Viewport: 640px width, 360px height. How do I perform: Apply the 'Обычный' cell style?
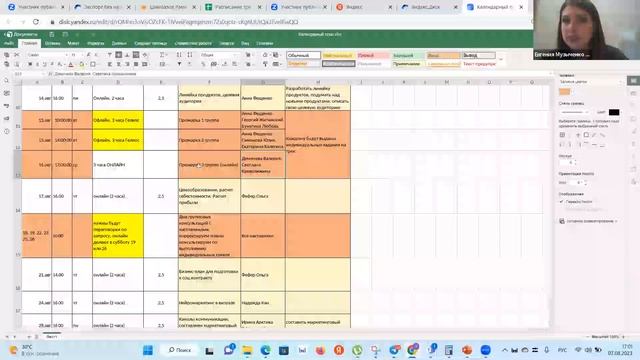pos(303,55)
